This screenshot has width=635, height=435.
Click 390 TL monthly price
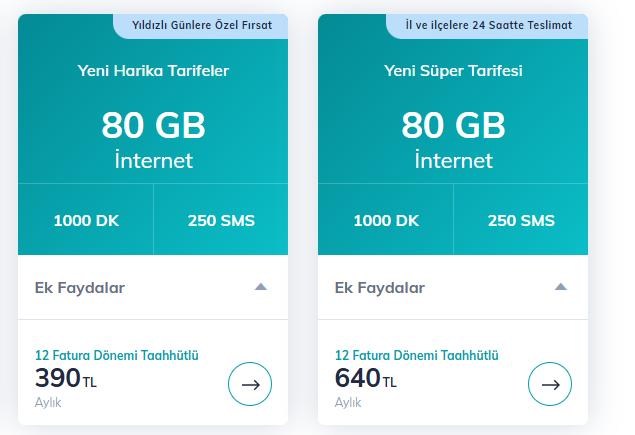66,378
